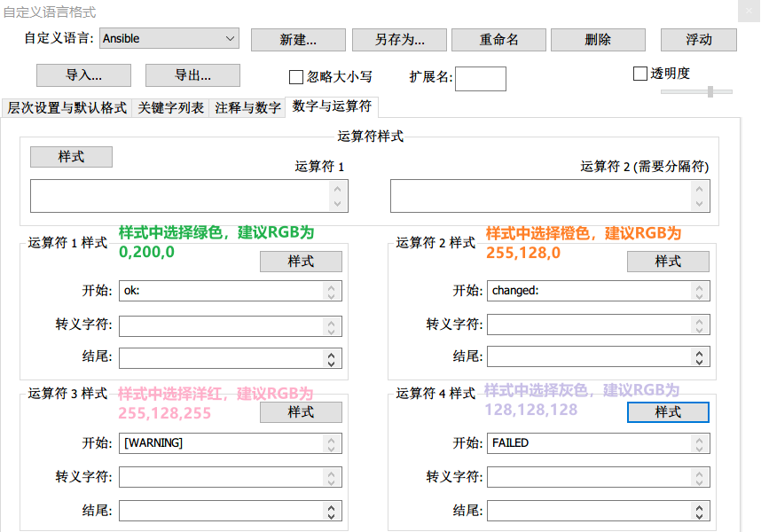The width and height of the screenshot is (761, 532).
Task: Click inside the 扩展名 input field
Action: [x=480, y=78]
